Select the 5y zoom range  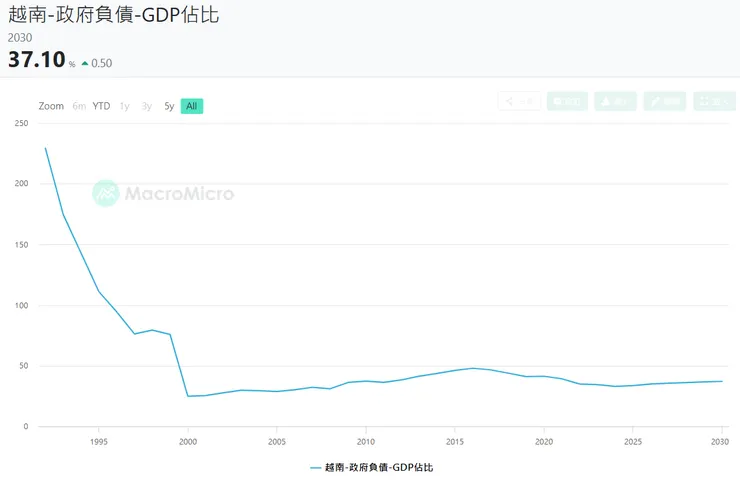coord(169,106)
